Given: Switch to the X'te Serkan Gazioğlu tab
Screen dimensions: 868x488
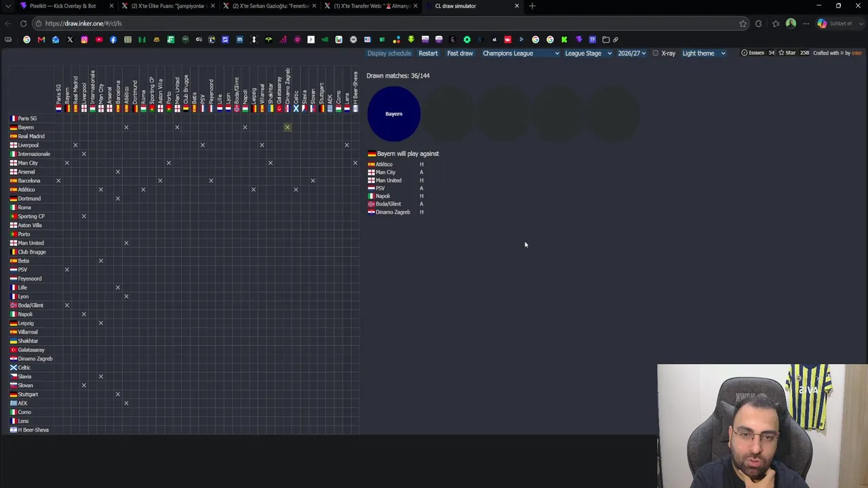Looking at the screenshot, I should [x=269, y=6].
